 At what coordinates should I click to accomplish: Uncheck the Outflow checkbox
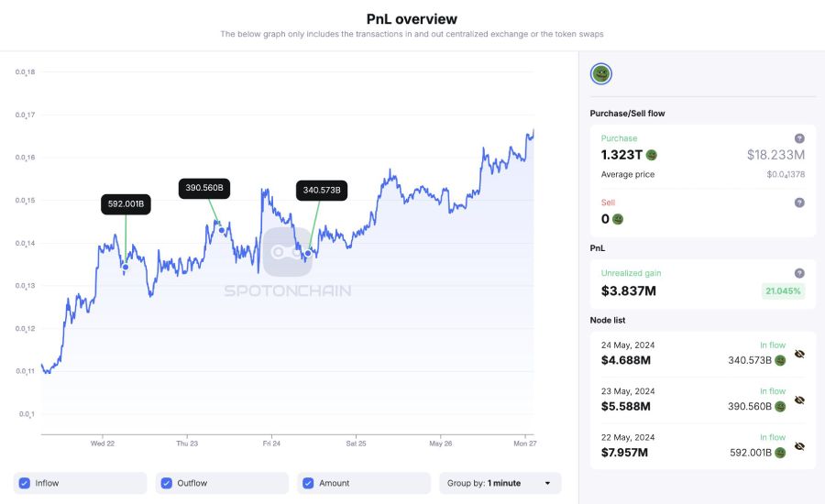[x=166, y=483]
